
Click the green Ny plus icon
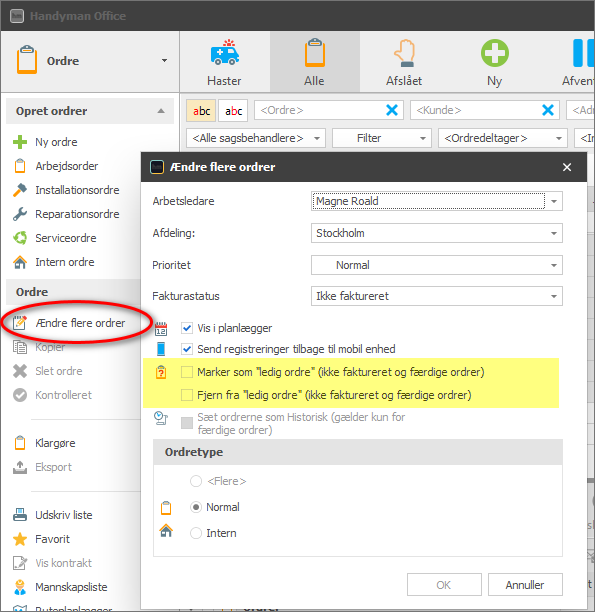pos(495,53)
